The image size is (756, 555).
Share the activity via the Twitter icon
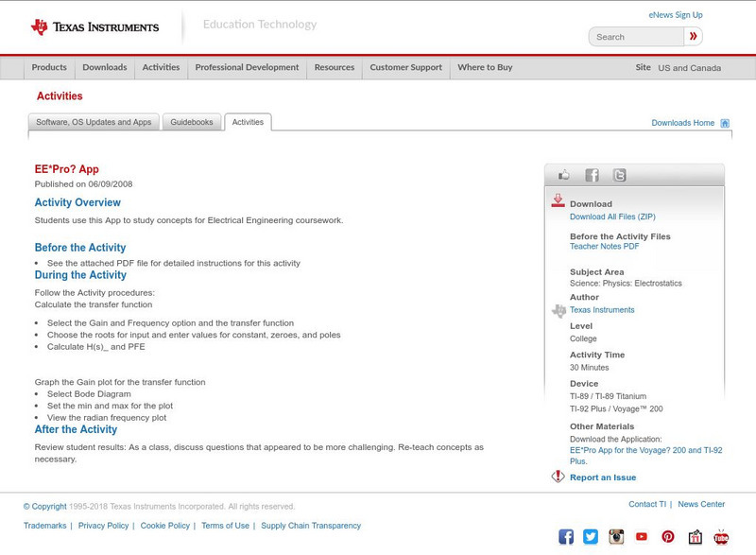tap(620, 175)
